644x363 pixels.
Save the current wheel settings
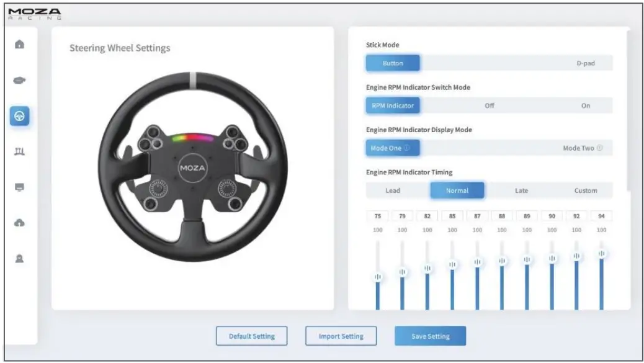[431, 336]
